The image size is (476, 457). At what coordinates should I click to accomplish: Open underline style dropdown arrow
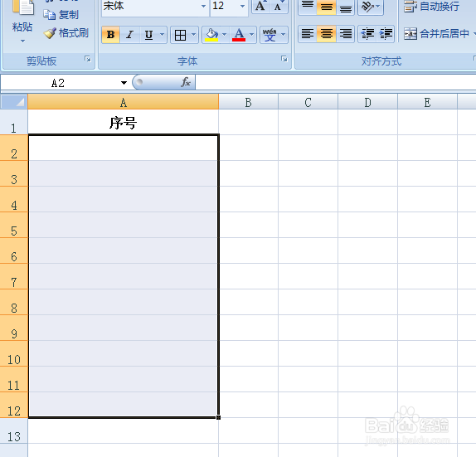pos(162,35)
